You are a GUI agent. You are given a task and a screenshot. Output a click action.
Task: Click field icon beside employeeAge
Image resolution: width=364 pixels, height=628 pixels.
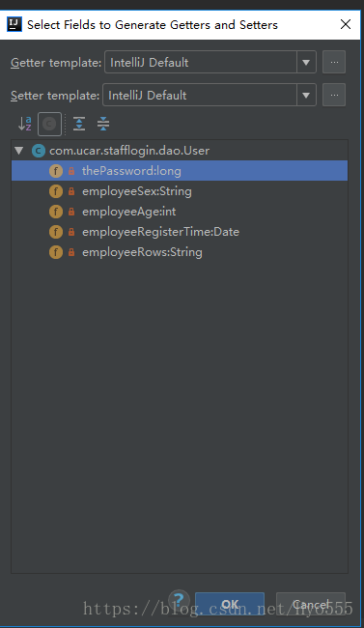click(56, 212)
